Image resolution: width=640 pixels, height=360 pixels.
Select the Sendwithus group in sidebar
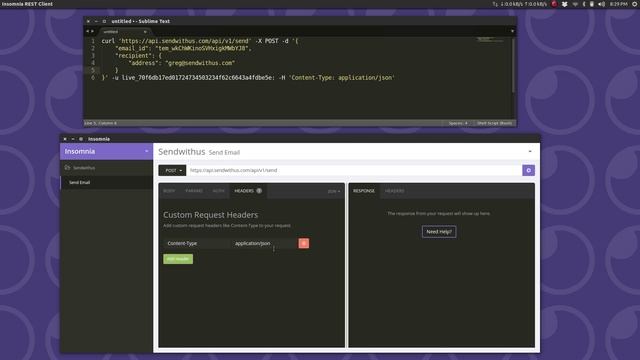point(107,168)
